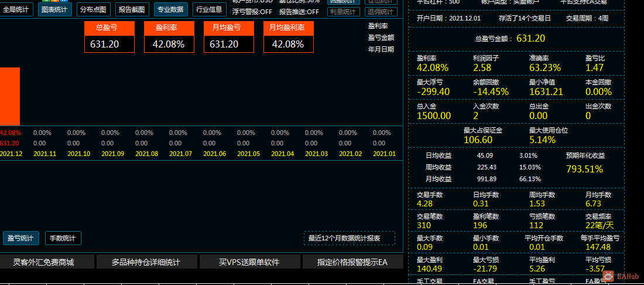
Task: Click the 最大浮亏 value -299.40
Action: tap(433, 91)
